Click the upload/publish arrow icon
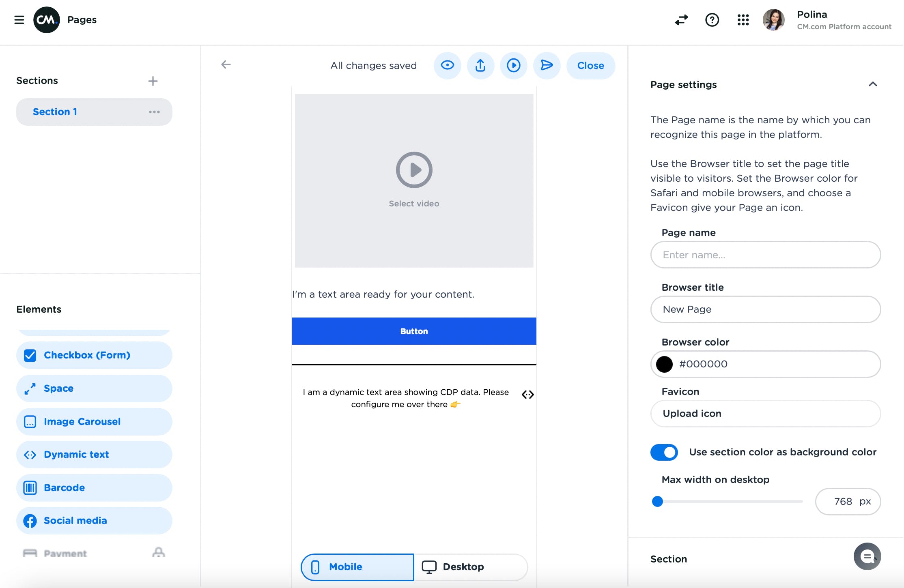904x588 pixels. point(480,65)
